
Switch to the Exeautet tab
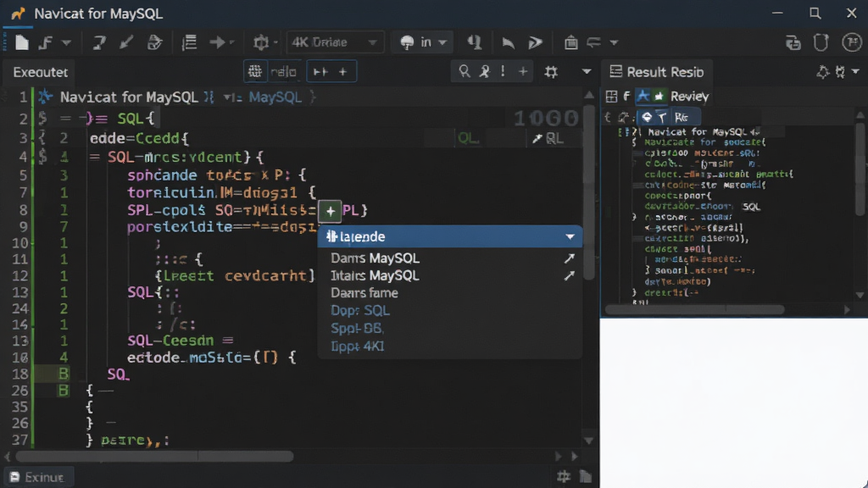tap(40, 73)
